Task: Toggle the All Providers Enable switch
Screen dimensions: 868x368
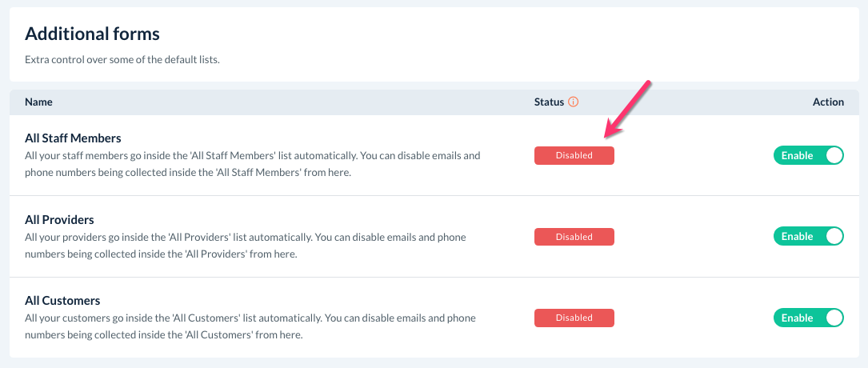Action: pyautogui.click(x=808, y=236)
